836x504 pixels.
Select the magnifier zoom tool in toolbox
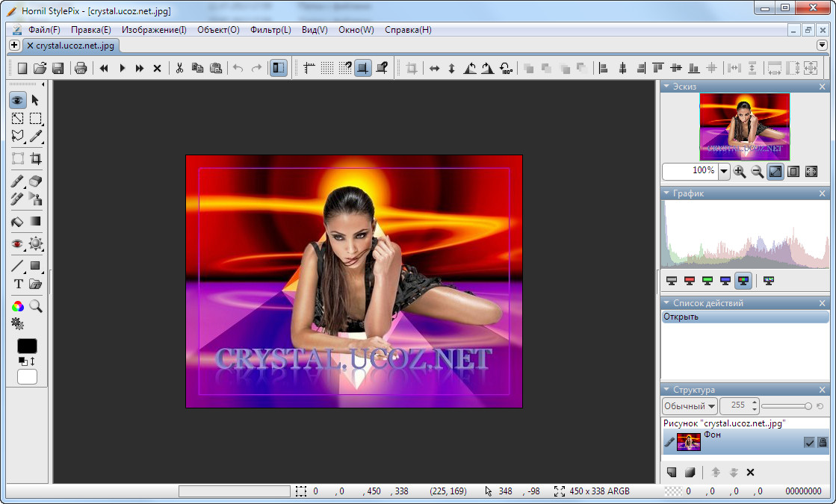[x=35, y=305]
